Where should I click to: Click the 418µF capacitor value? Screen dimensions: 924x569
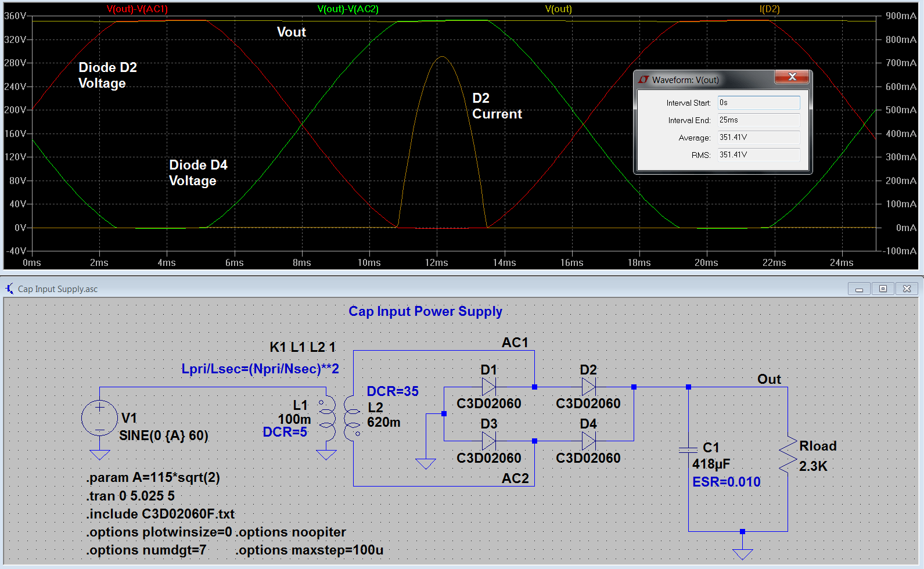(711, 464)
